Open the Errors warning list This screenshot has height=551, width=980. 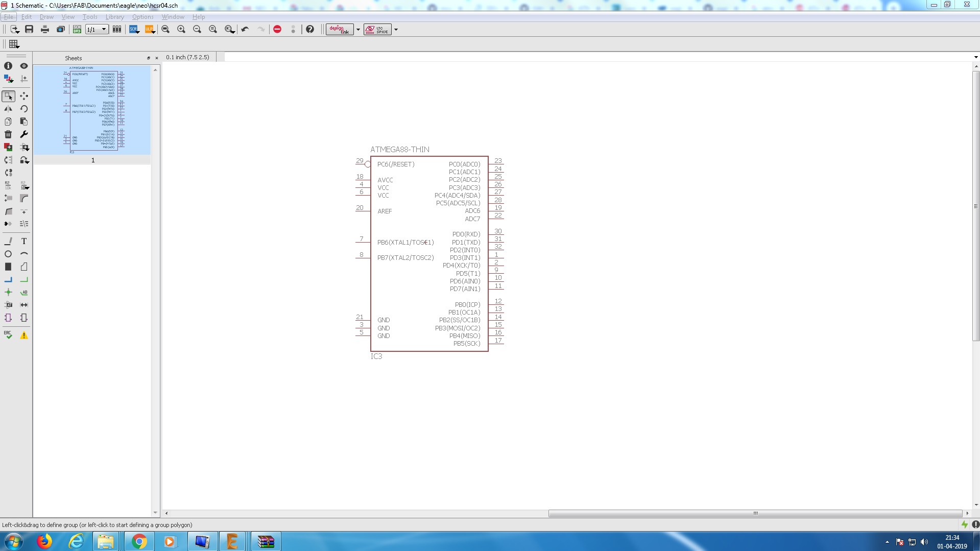(24, 335)
